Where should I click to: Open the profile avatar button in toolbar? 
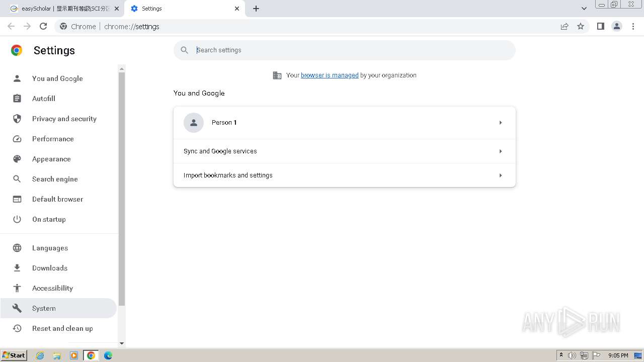[x=617, y=26]
